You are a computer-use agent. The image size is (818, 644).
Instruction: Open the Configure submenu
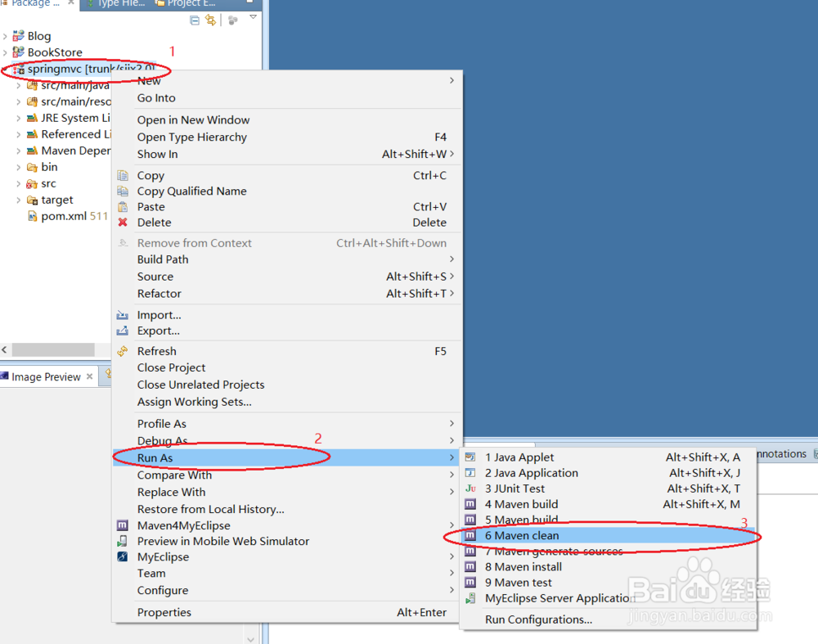point(287,590)
